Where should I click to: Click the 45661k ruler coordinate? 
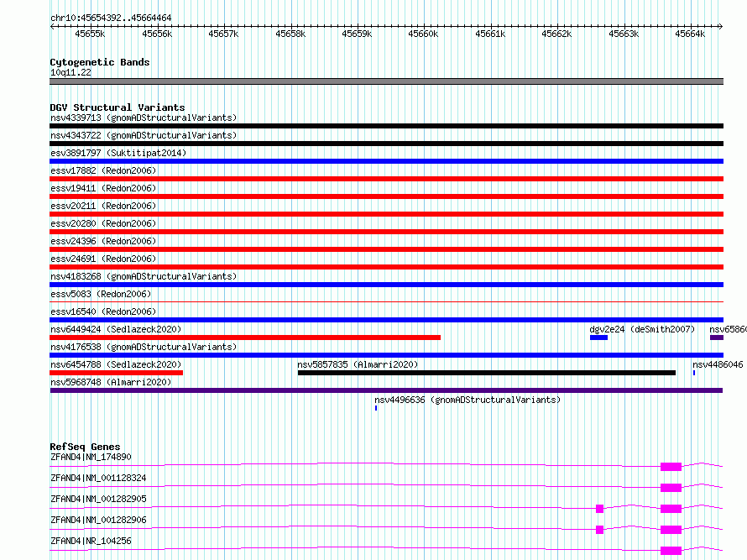point(490,34)
